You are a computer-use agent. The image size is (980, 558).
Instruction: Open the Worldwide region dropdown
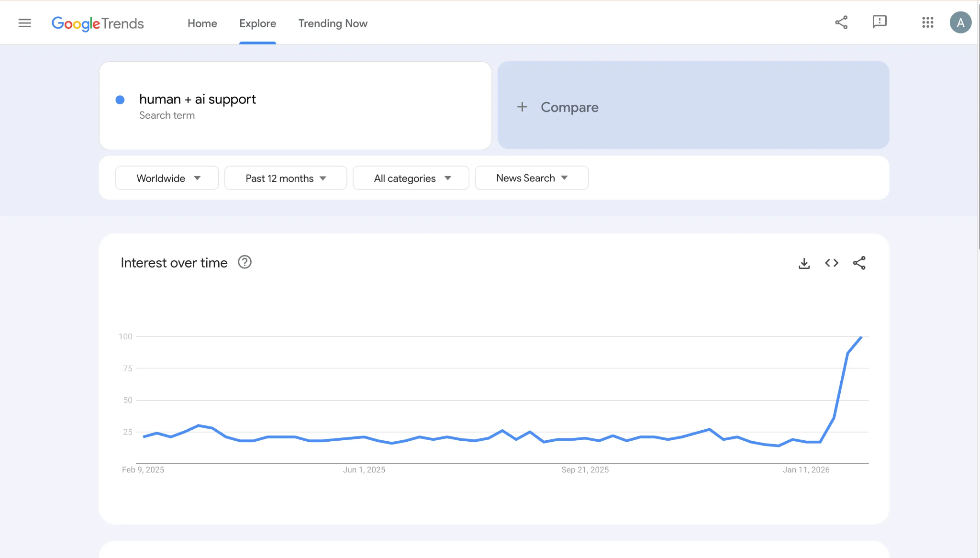pos(167,178)
